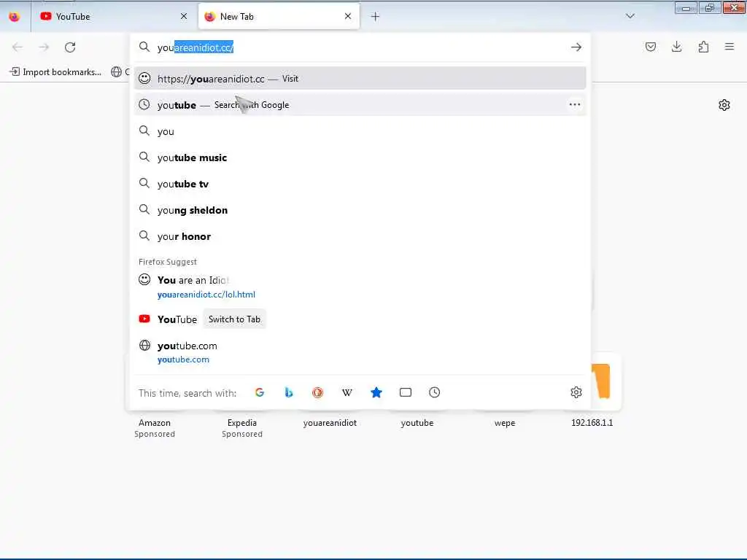Expand the list all tabs chevron

(x=630, y=16)
